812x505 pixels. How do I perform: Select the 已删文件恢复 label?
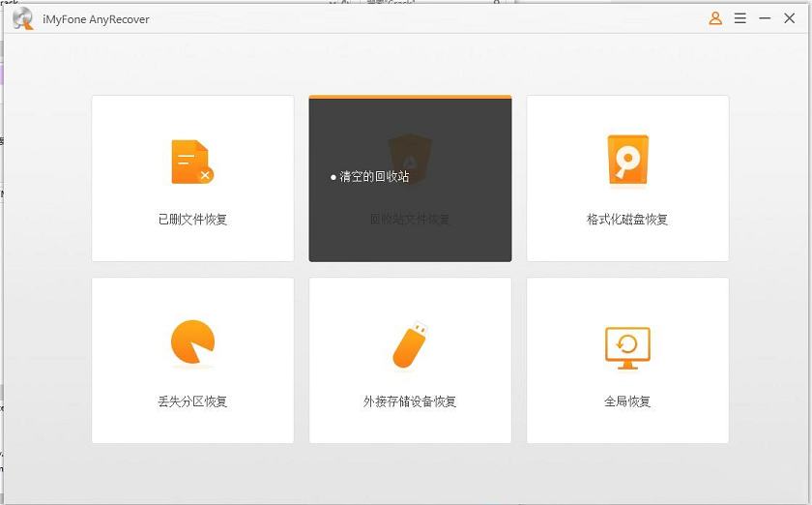(x=192, y=220)
